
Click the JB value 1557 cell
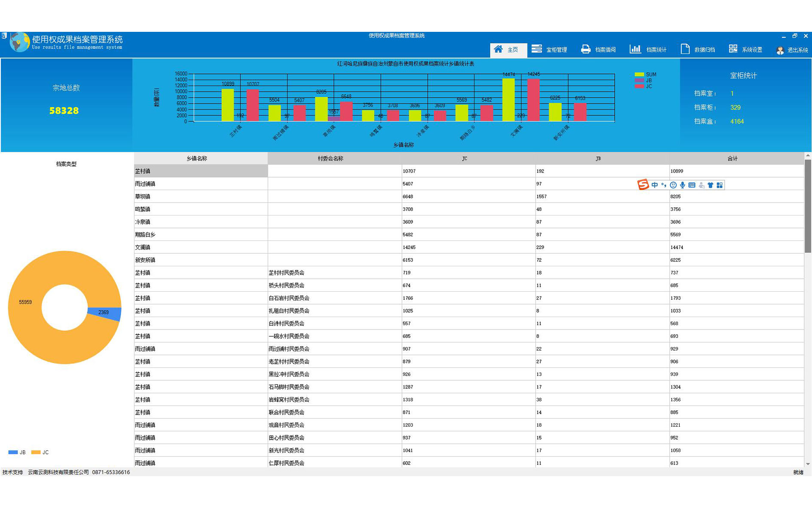pyautogui.click(x=602, y=196)
